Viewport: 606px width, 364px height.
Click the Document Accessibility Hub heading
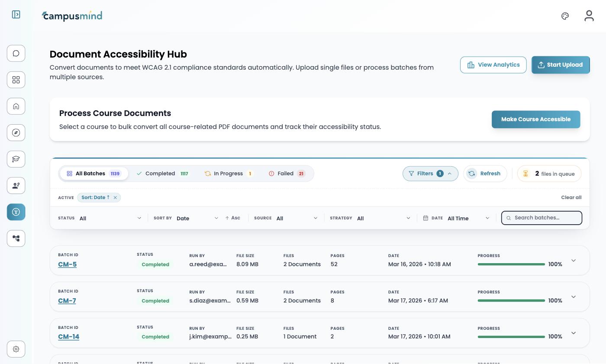click(x=118, y=54)
